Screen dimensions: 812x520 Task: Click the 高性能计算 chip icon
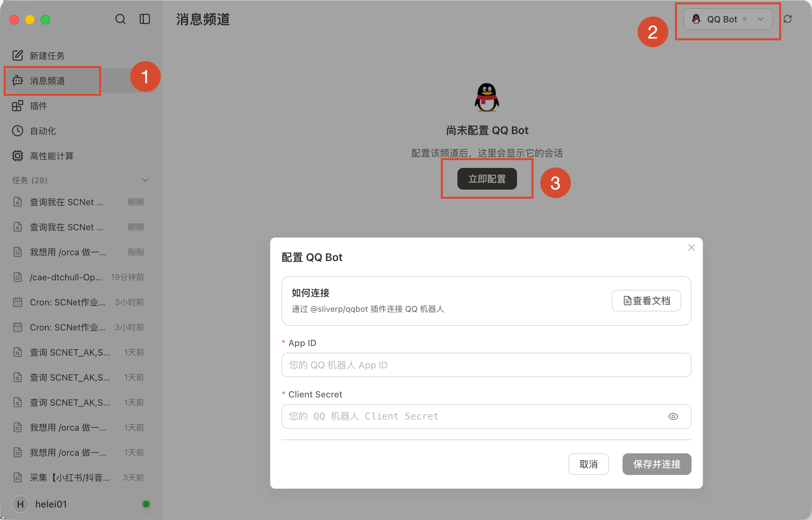18,156
